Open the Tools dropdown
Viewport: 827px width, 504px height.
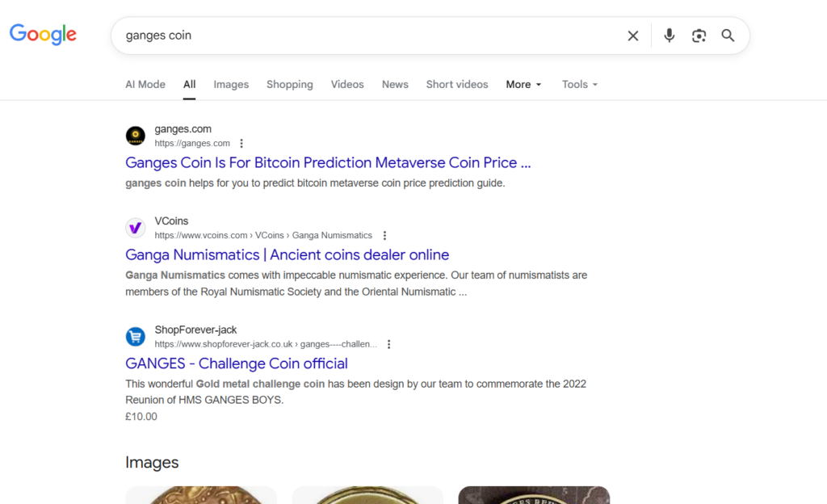coord(580,85)
